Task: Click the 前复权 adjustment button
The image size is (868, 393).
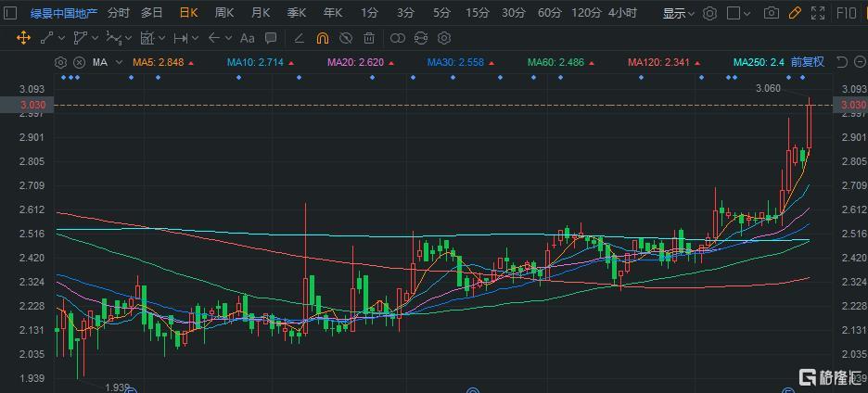Action: click(x=806, y=62)
